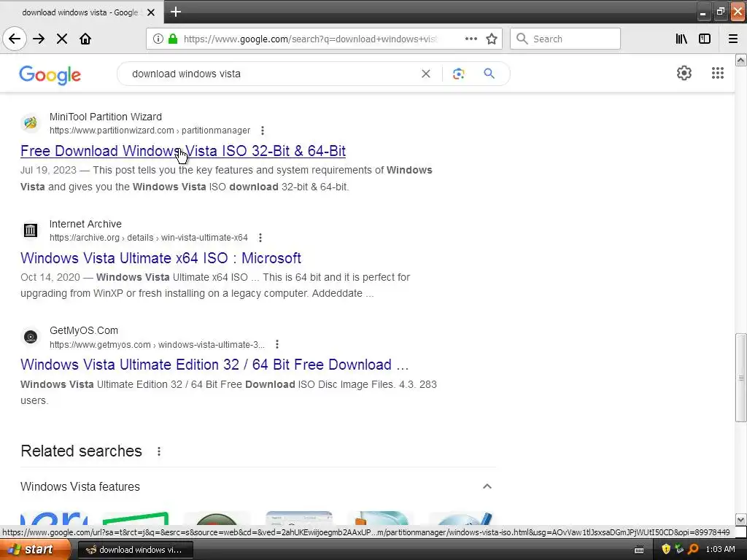747x560 pixels.
Task: Open options for the MiniTool Partition Wizard result
Action: tap(263, 131)
